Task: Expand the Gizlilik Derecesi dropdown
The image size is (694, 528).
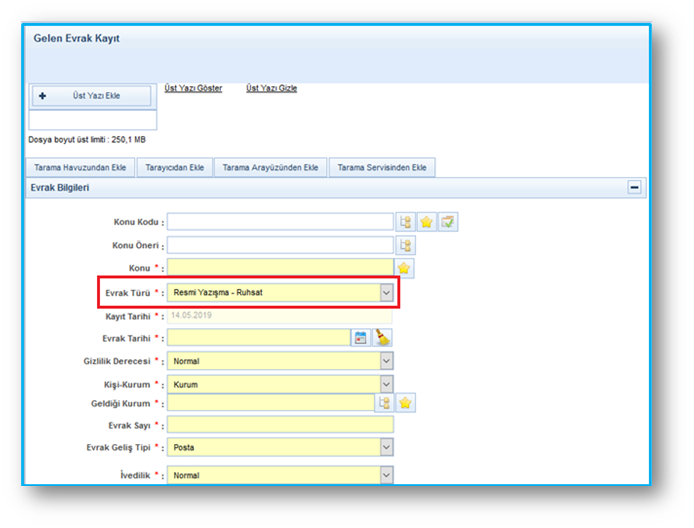Action: (386, 361)
